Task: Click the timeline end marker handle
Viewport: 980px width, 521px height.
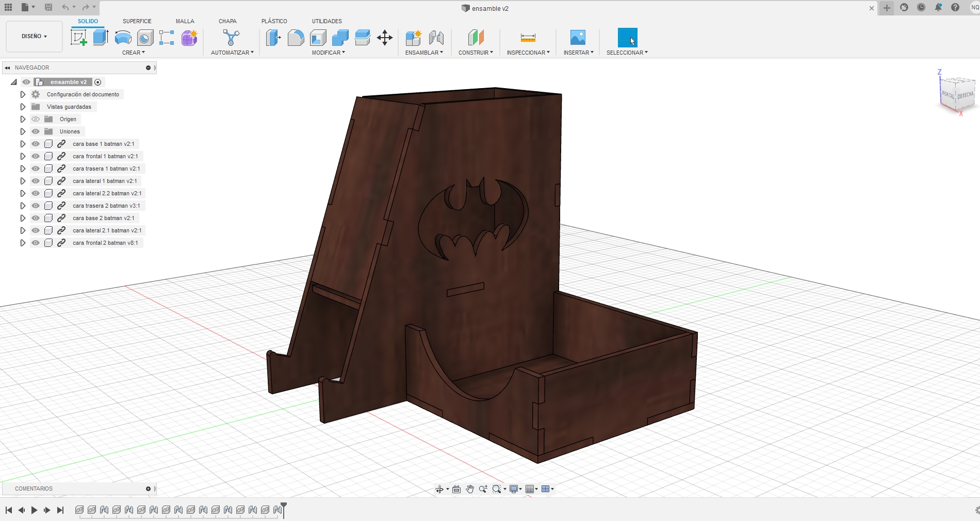Action: click(284, 510)
